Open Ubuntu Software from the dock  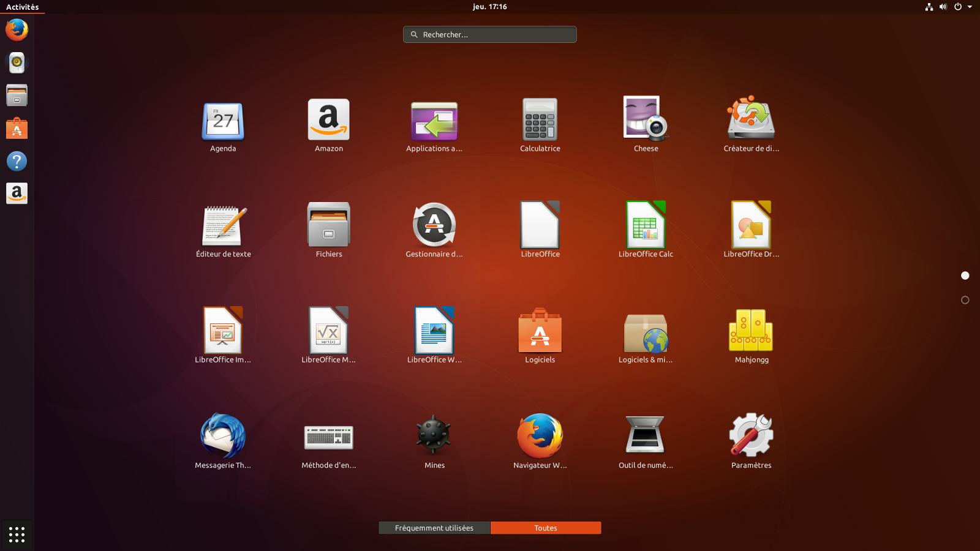pyautogui.click(x=17, y=128)
